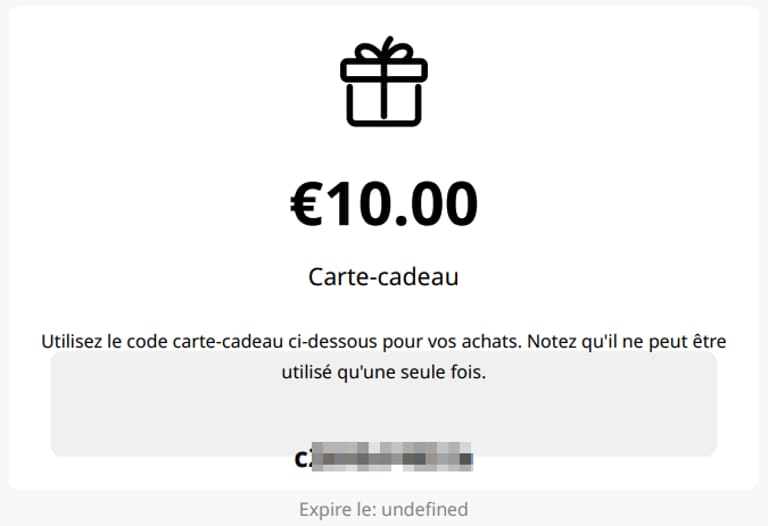The width and height of the screenshot is (768, 526).
Task: Click the "Expire le: undefined" text
Action: click(384, 509)
